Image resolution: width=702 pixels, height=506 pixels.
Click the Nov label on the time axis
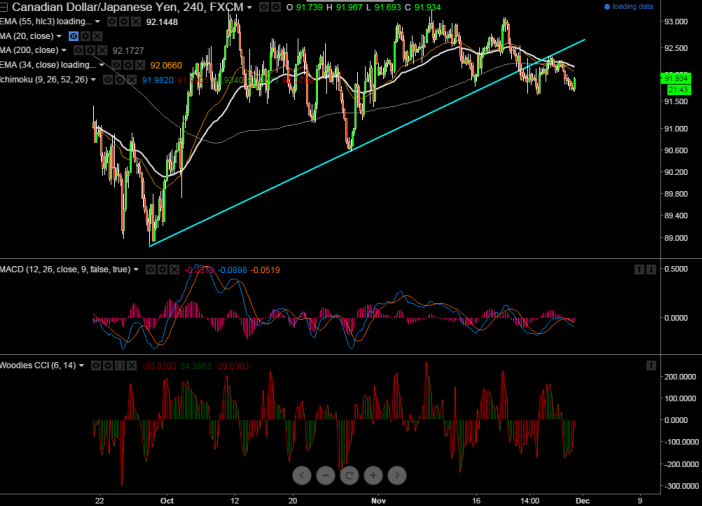tap(378, 501)
